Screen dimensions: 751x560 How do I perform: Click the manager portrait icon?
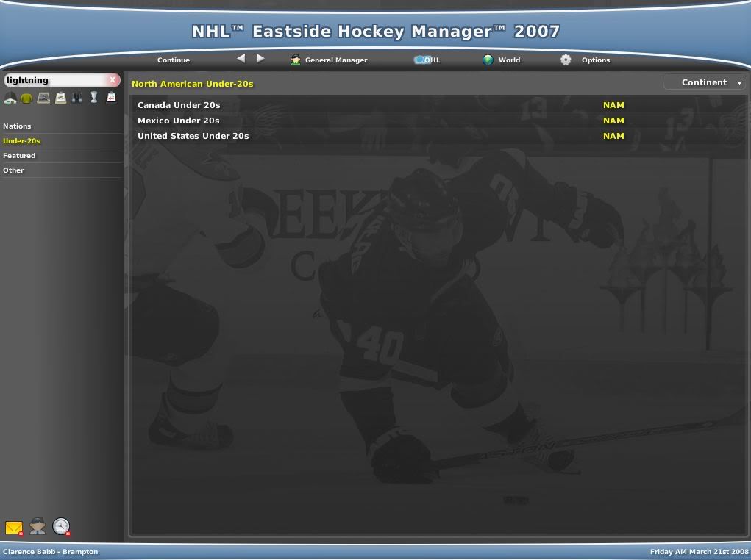click(38, 526)
